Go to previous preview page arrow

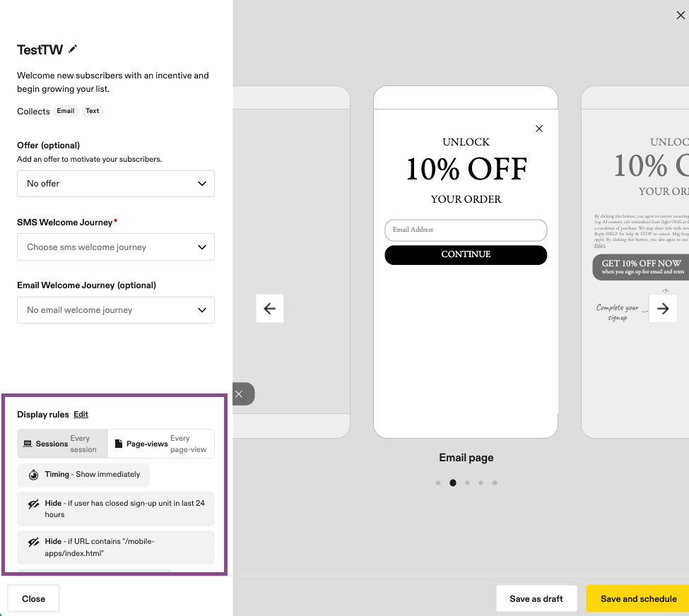(x=270, y=309)
